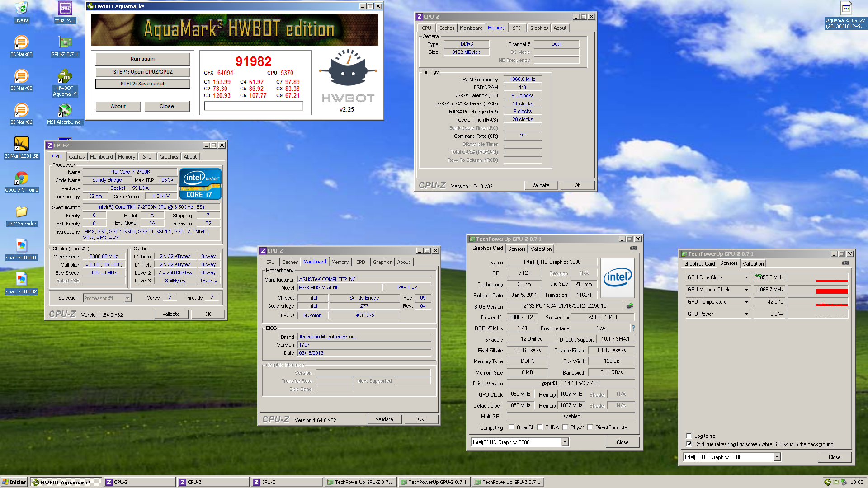Click OK in CPU-Z Mainboard window
Image resolution: width=868 pixels, height=488 pixels.
coord(421,419)
